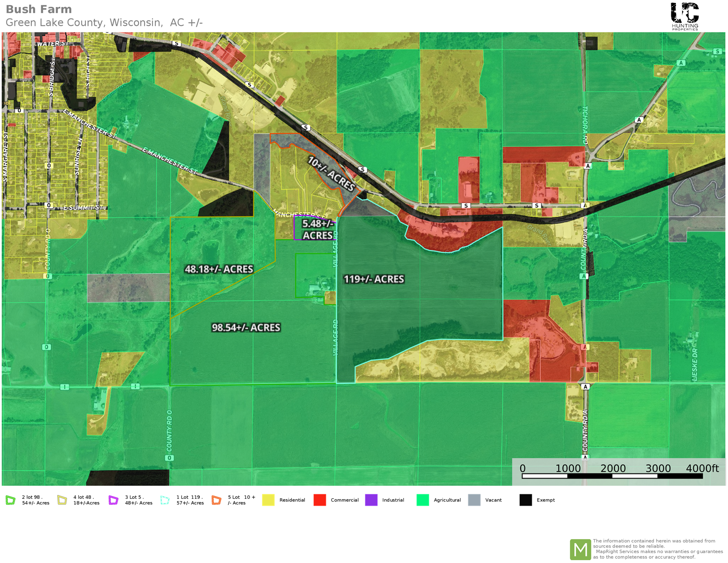Click the MapRight disclaimer text
This screenshot has width=728, height=563.
point(658,549)
